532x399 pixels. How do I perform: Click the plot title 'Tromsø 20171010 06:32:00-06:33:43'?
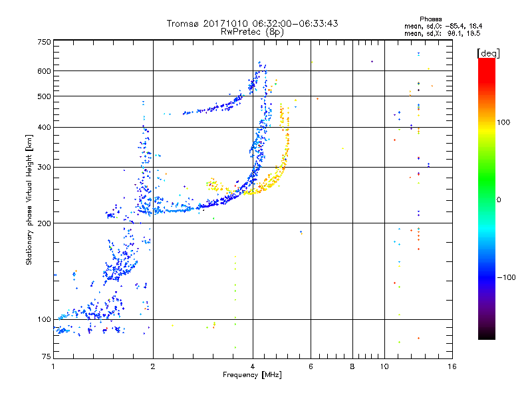point(252,23)
